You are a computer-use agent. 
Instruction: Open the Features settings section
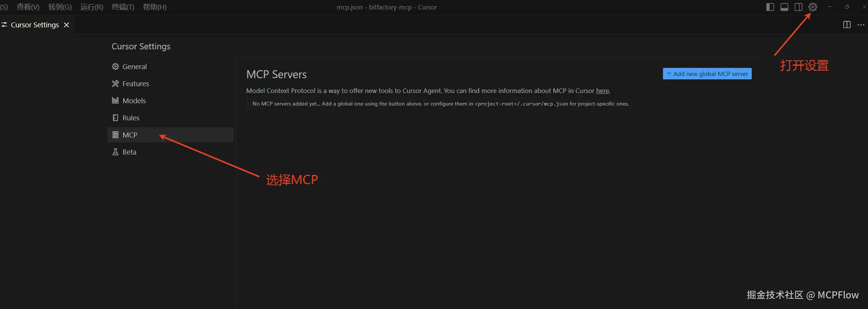[x=170, y=84]
